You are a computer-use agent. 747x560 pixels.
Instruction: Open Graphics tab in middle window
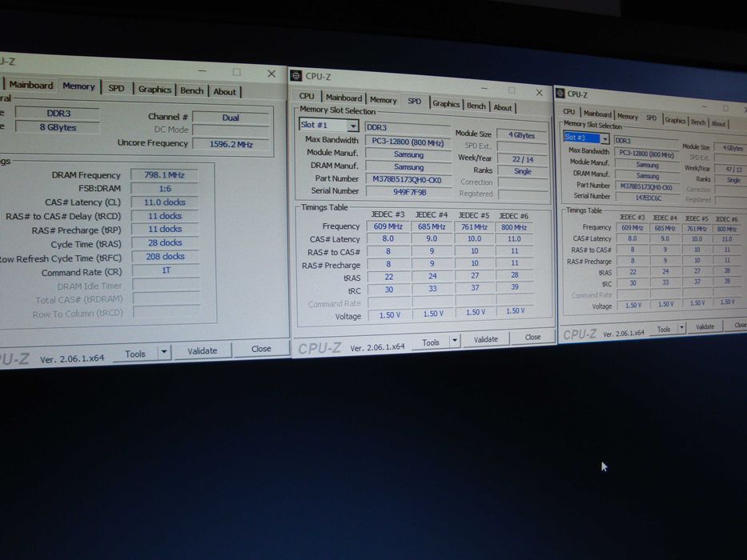pyautogui.click(x=446, y=103)
